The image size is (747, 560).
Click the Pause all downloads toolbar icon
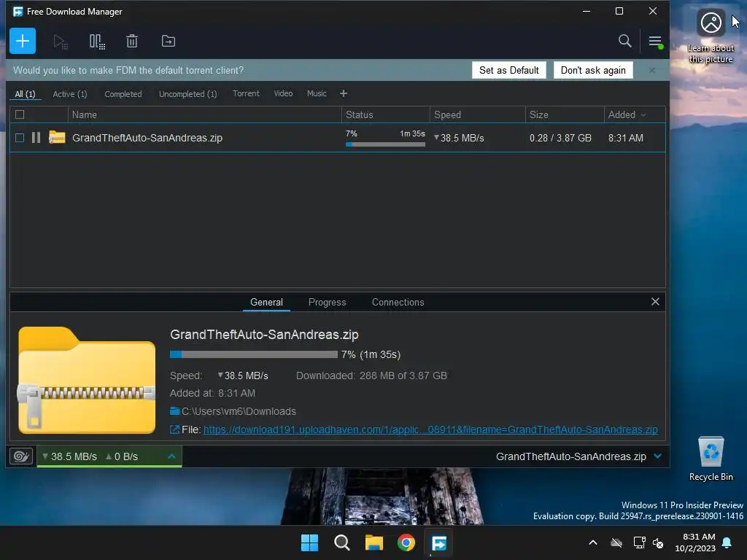click(97, 42)
